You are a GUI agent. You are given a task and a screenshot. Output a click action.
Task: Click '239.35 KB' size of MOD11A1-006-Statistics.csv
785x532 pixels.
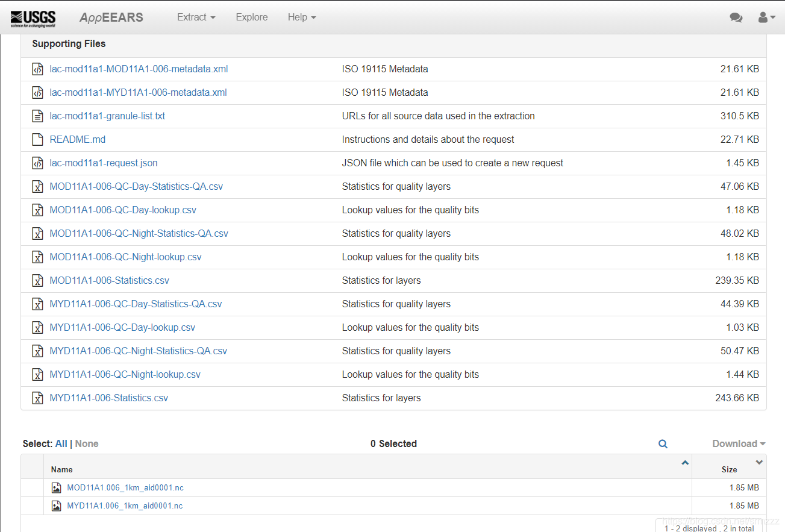pyautogui.click(x=737, y=281)
